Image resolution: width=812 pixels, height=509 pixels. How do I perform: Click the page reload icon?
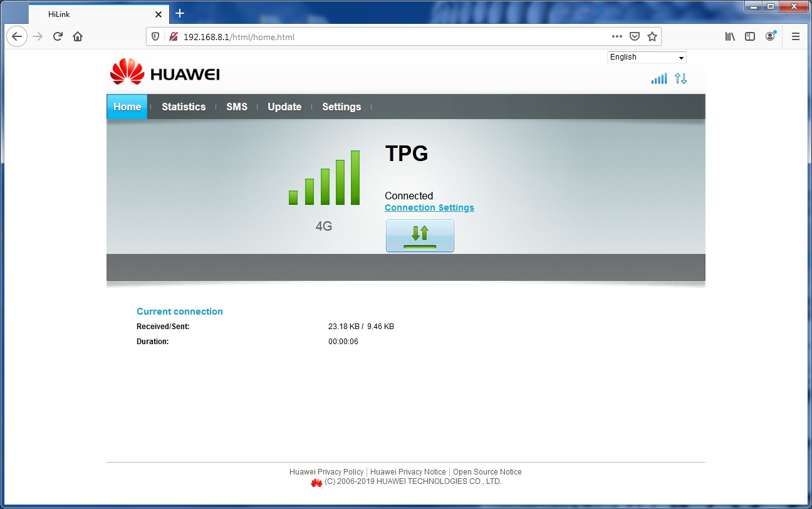57,36
